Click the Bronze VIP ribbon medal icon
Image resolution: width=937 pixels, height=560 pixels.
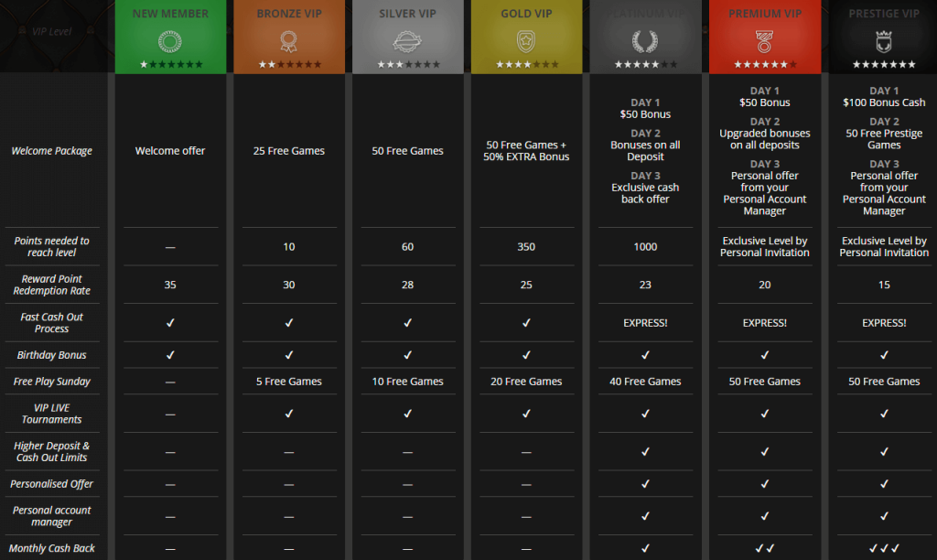[x=288, y=42]
